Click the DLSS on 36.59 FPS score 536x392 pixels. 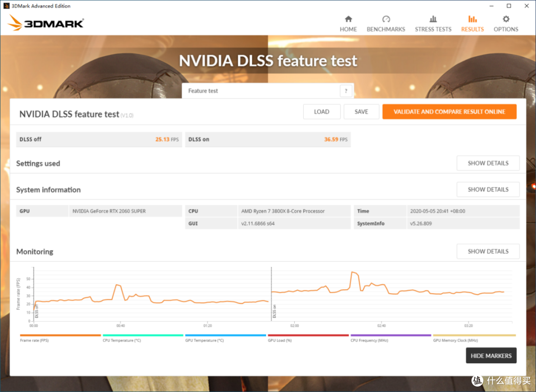(268, 139)
